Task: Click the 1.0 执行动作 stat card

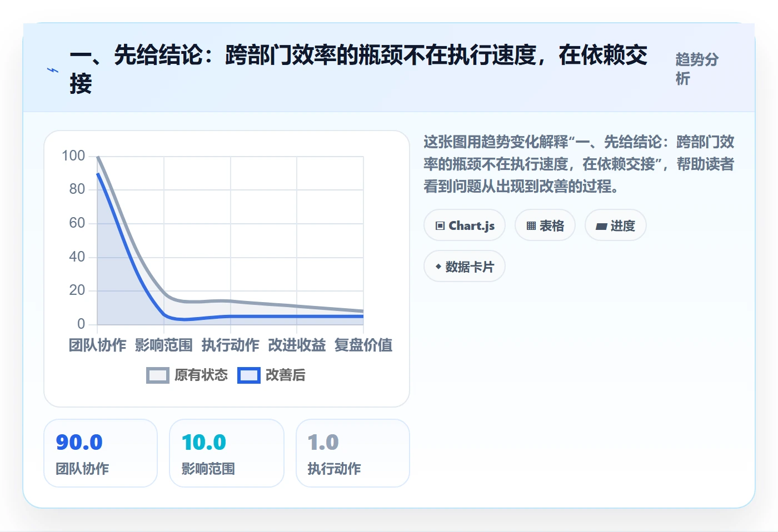Action: point(353,453)
